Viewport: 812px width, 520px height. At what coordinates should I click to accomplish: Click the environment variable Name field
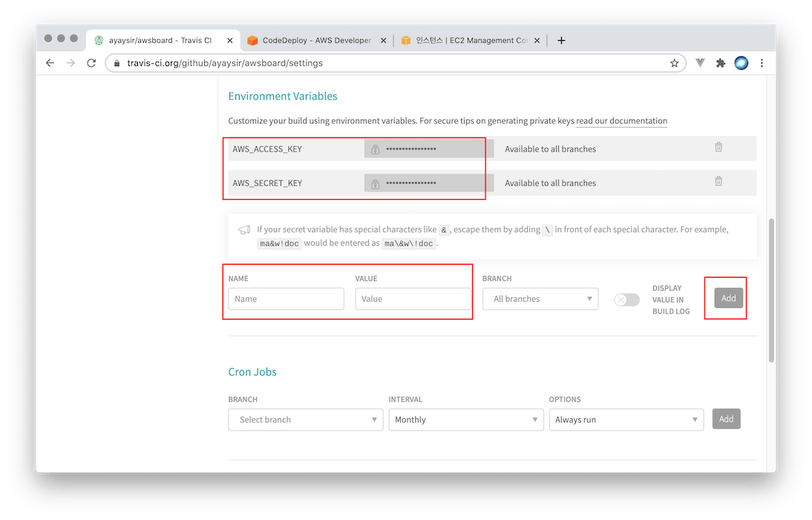286,299
